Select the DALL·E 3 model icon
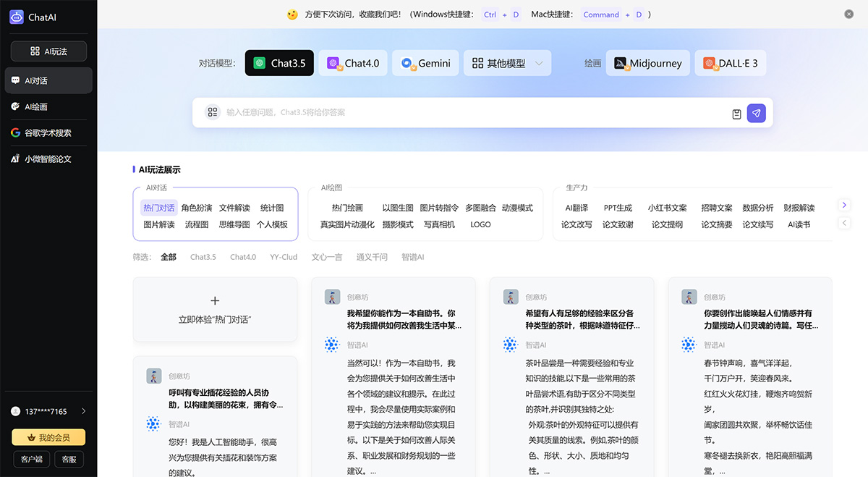Viewport: 868px width, 477px height. click(x=707, y=63)
